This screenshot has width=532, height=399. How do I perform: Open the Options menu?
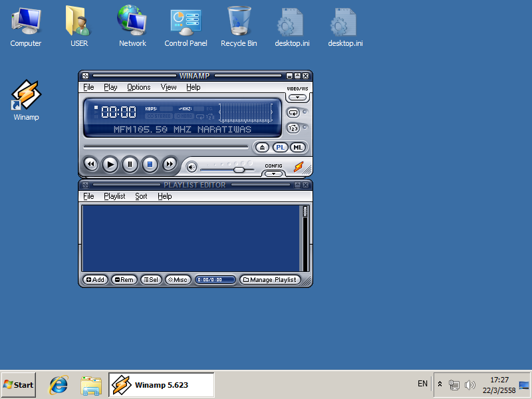tap(139, 87)
